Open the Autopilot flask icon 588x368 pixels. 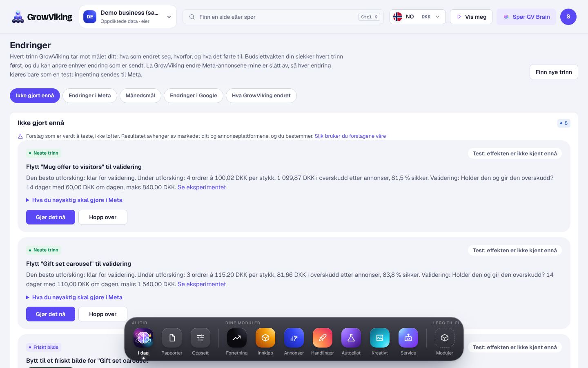351,338
